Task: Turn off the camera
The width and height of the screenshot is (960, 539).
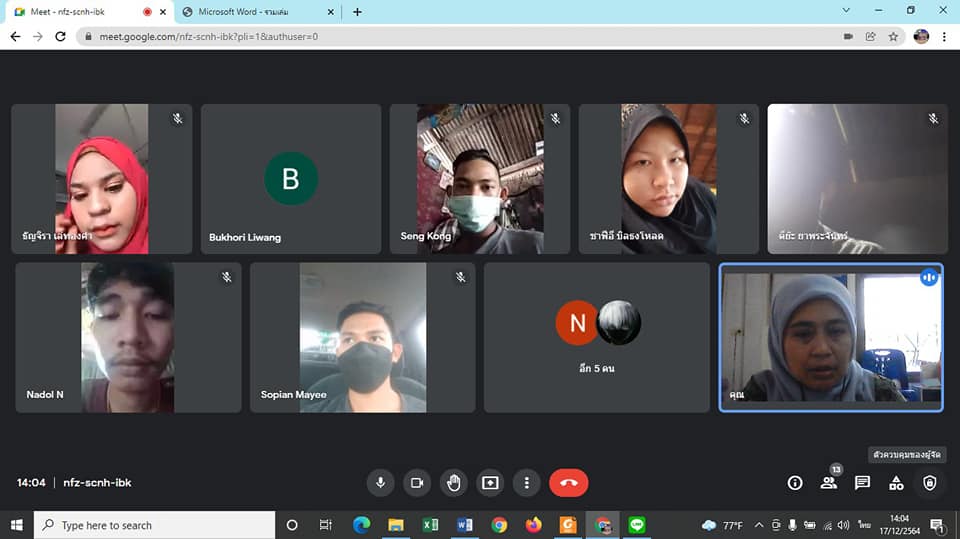Action: tap(417, 482)
